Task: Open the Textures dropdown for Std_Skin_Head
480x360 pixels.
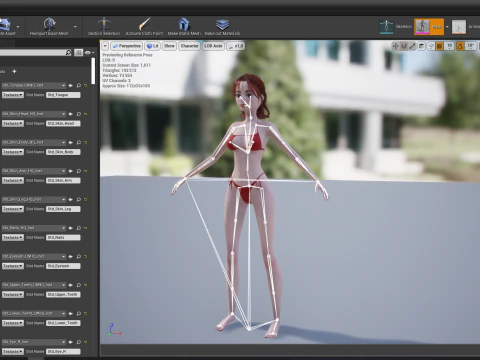Action: pyautogui.click(x=13, y=123)
